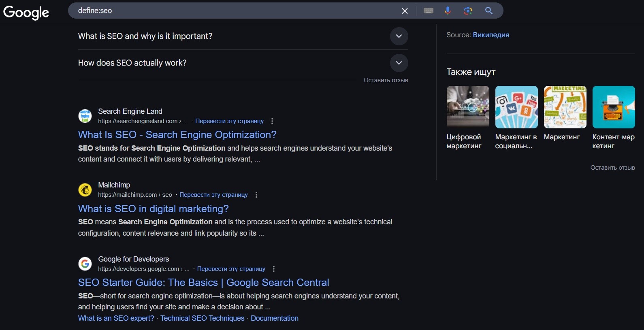Expand "What is SEO and why is it important?"
The width and height of the screenshot is (644, 330).
(x=399, y=36)
